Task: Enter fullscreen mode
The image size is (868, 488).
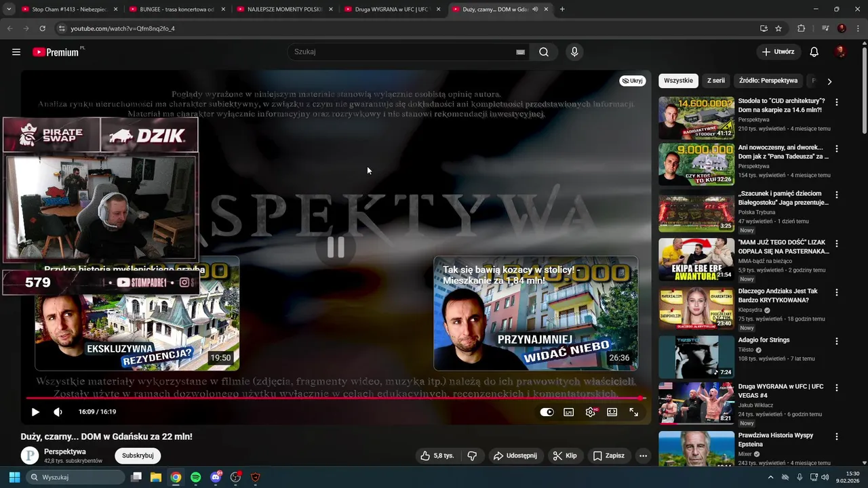Action: pyautogui.click(x=634, y=412)
